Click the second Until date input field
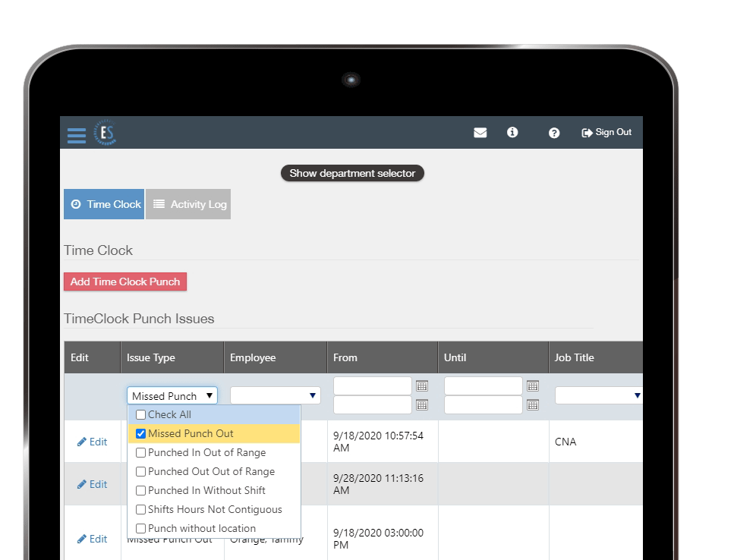Viewport: 734px width, 560px height. (x=483, y=404)
